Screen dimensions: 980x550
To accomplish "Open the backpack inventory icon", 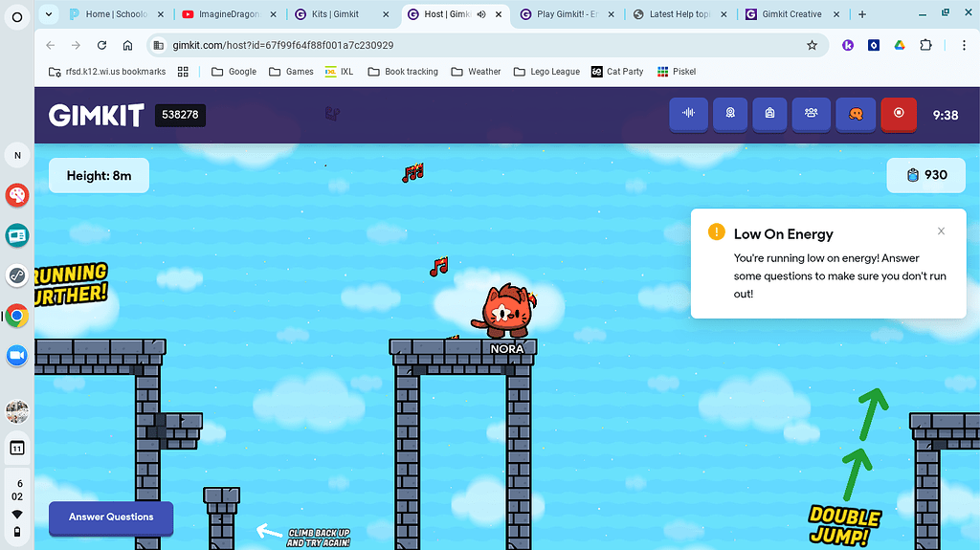I will pyautogui.click(x=770, y=113).
